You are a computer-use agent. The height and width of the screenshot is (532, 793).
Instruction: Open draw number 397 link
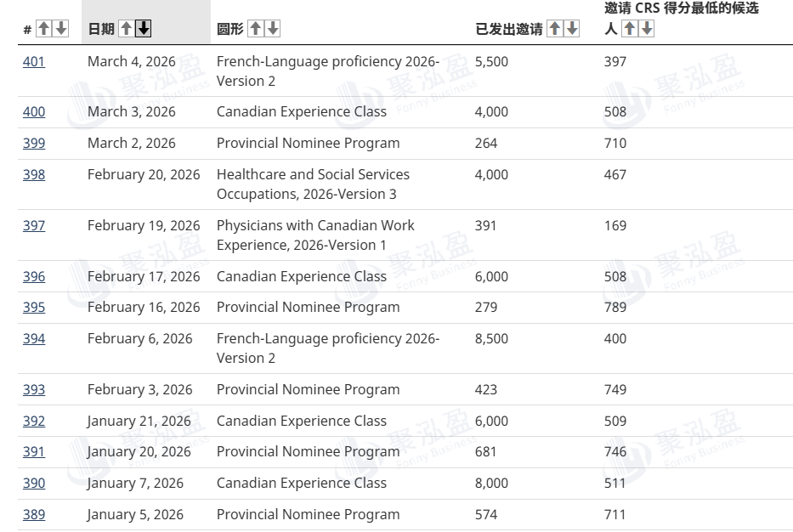(34, 226)
